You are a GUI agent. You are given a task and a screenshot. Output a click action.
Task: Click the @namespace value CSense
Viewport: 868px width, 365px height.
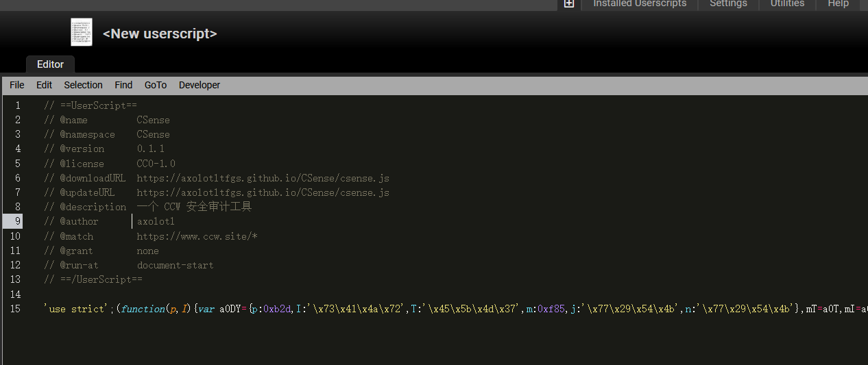[x=153, y=134]
